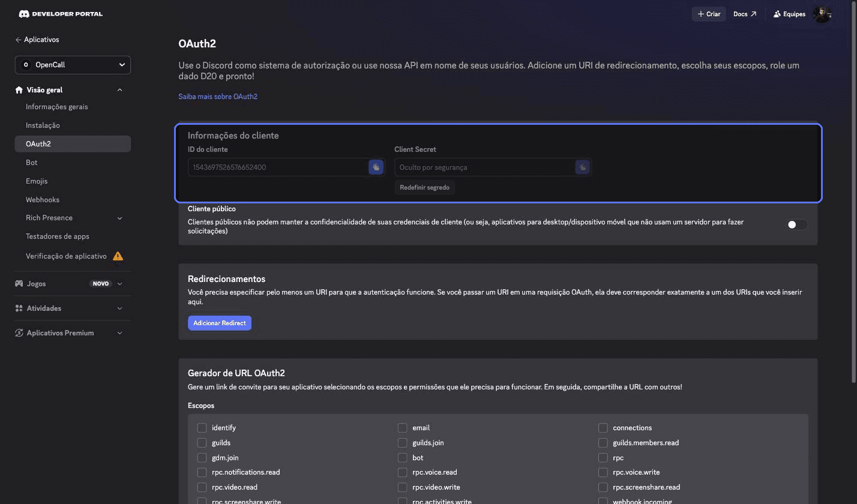Viewport: 857px width, 504px height.
Task: Click the OpenCall app avatar icon
Action: [x=25, y=65]
